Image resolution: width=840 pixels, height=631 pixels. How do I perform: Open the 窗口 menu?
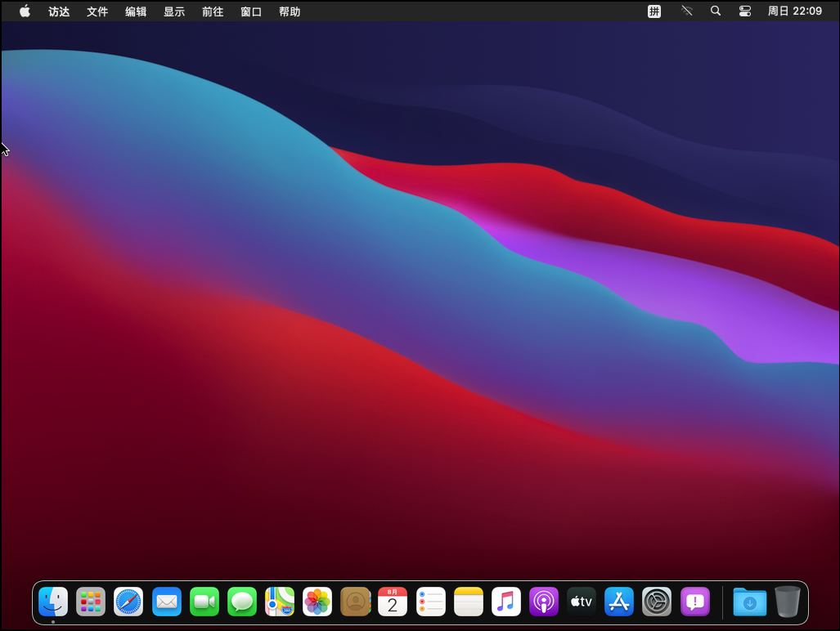point(251,11)
